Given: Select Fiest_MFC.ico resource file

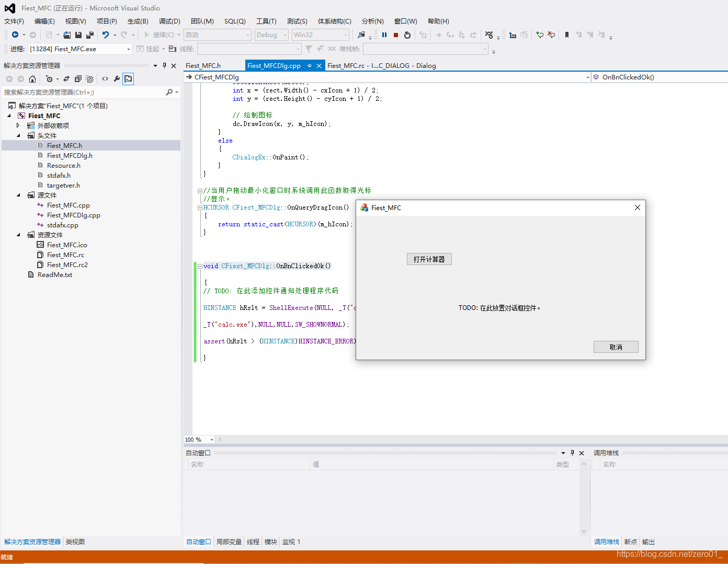Looking at the screenshot, I should click(67, 245).
